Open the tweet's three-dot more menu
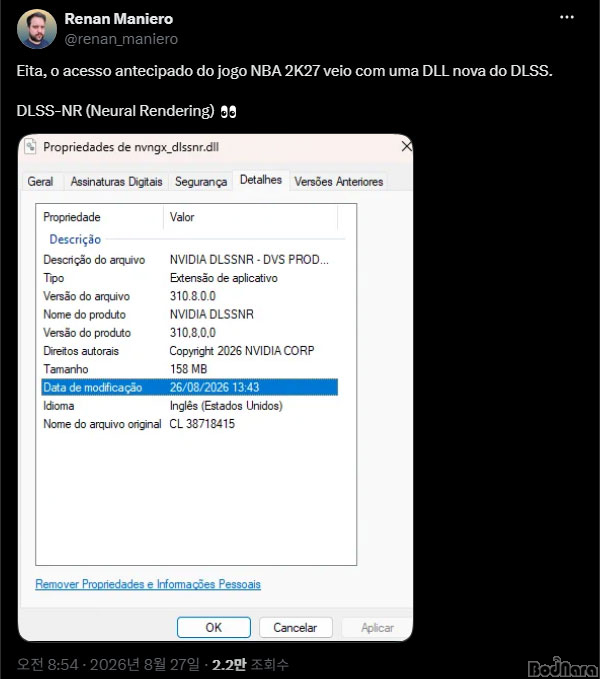Viewport: 600px width, 679px height. click(567, 17)
